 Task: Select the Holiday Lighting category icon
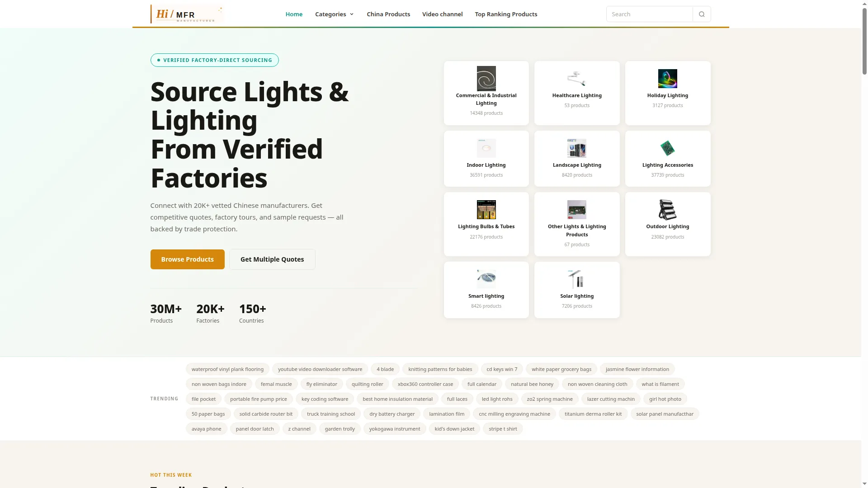[x=667, y=79]
